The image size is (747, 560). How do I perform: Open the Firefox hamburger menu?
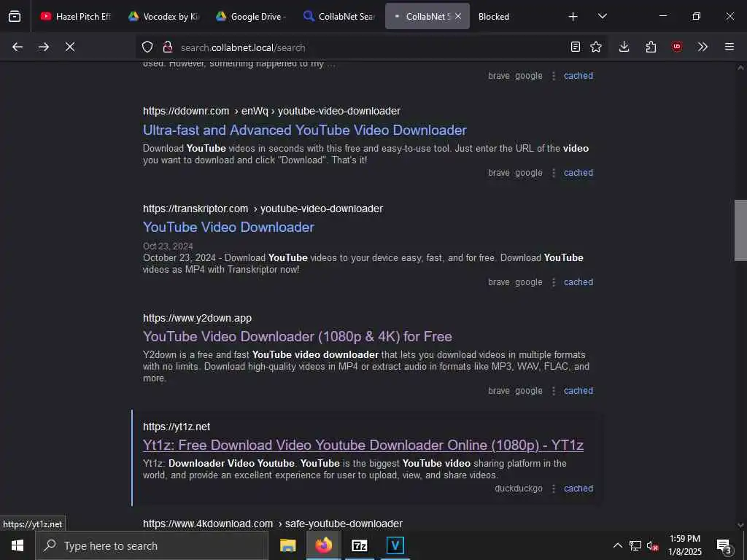pos(729,47)
